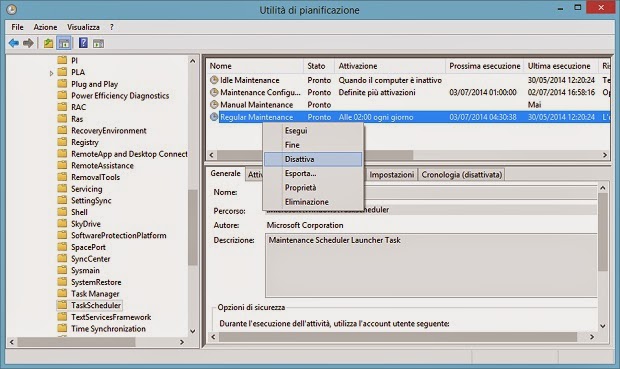Click the tree pane scroll down arrow
The image size is (620, 369).
pos(193,331)
